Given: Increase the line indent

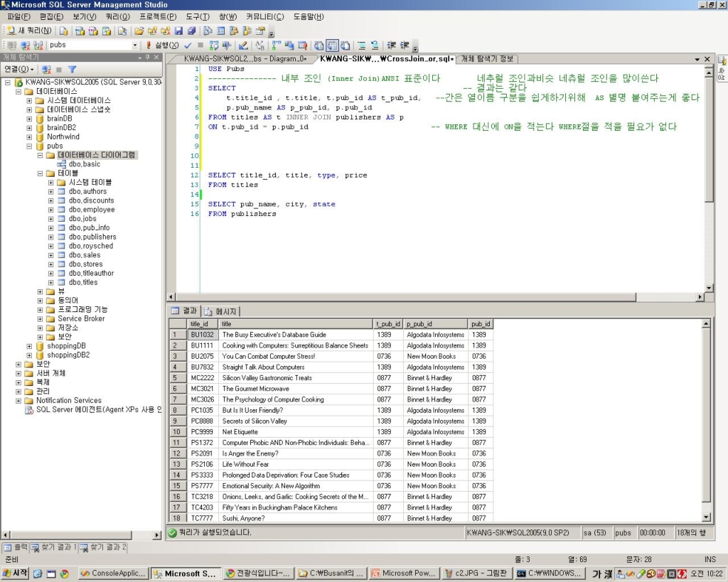Looking at the screenshot, I should [405, 45].
